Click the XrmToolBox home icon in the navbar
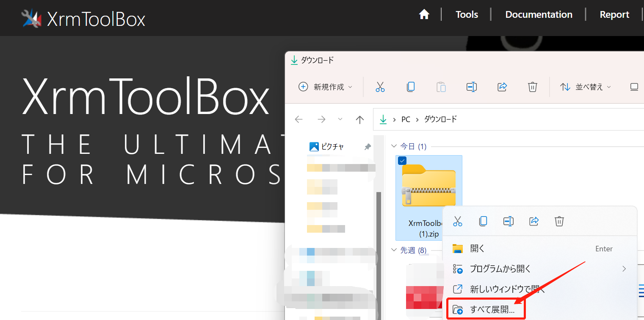 (424, 14)
